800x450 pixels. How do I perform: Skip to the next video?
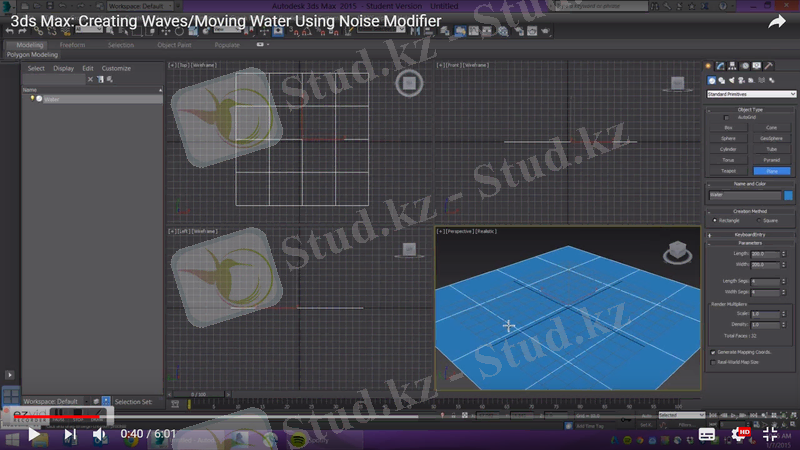70,435
